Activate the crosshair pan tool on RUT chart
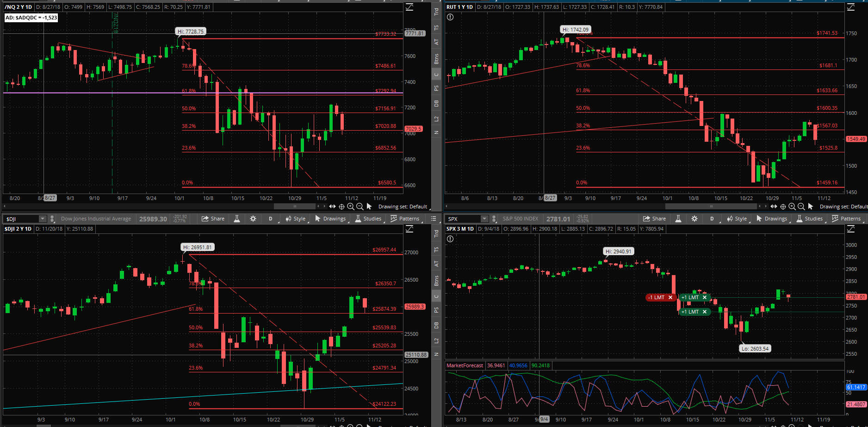Viewport: 868px width, 427px height. 783,207
